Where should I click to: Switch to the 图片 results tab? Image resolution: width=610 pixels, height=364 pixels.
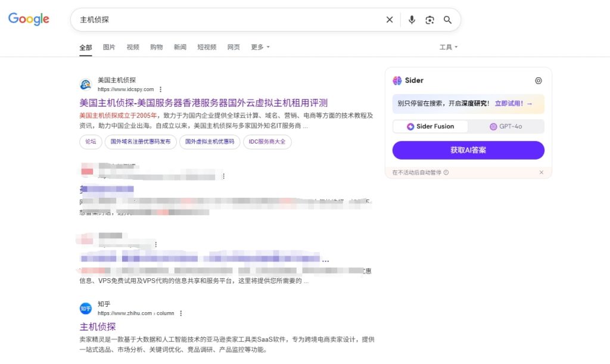pyautogui.click(x=109, y=47)
